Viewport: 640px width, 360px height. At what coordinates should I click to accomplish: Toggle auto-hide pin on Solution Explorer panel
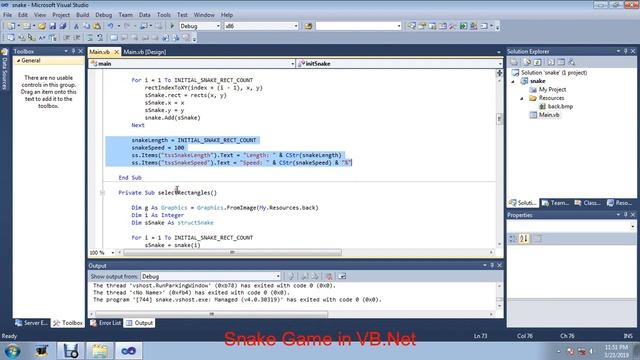point(626,51)
